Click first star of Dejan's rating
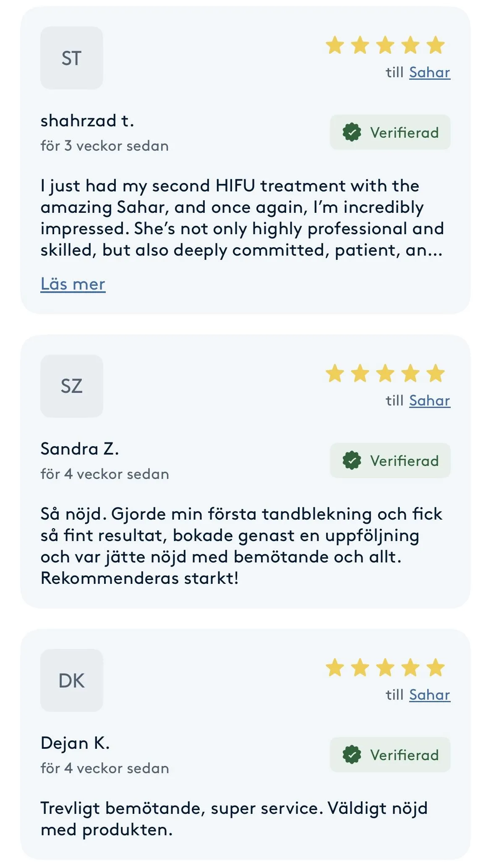Image resolution: width=491 pixels, height=868 pixels. [335, 667]
